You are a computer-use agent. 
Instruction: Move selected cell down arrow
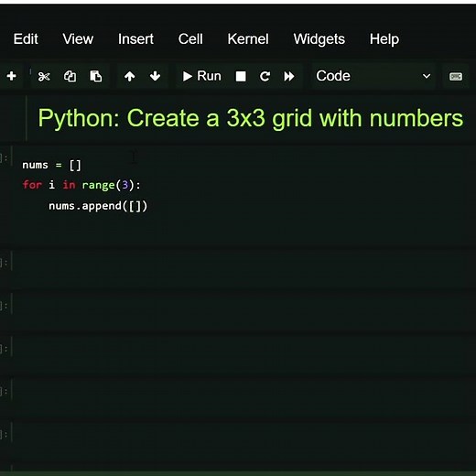point(155,76)
